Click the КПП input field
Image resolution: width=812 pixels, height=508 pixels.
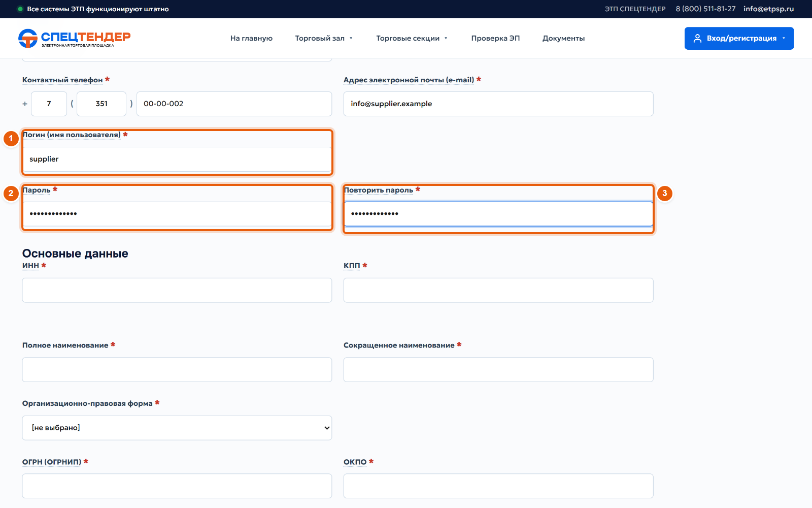coord(498,290)
